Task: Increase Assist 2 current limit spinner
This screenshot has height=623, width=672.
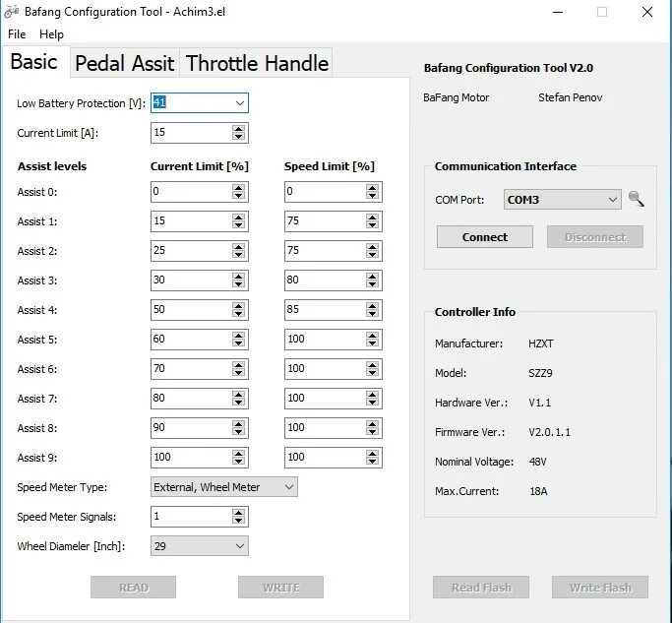Action: point(239,246)
